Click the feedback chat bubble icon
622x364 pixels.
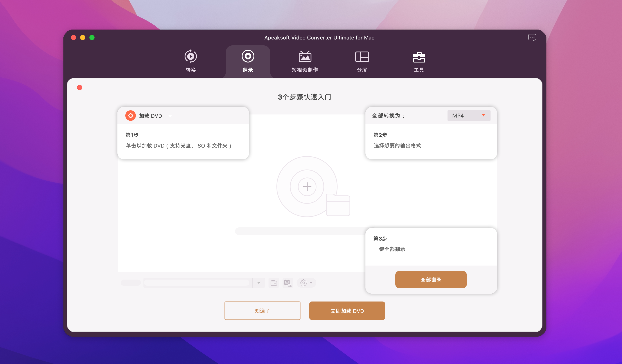532,37
